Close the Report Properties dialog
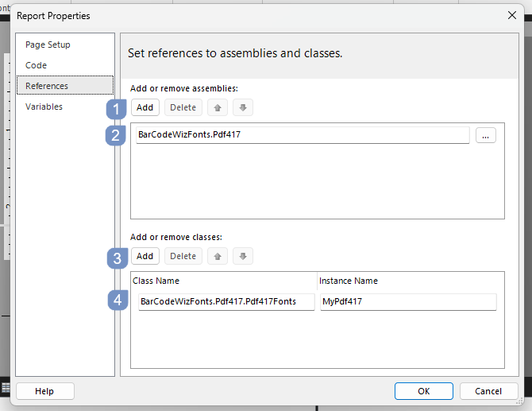The image size is (532, 411). click(512, 15)
